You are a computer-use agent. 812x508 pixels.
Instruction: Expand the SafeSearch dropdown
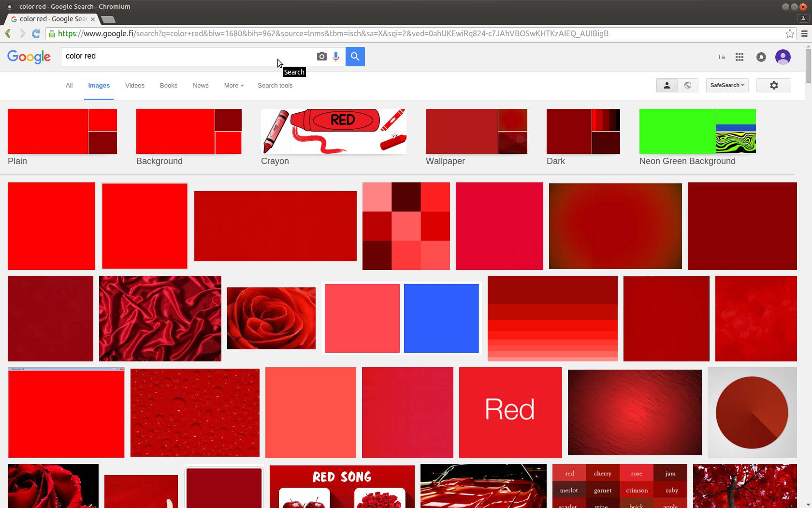(x=727, y=86)
